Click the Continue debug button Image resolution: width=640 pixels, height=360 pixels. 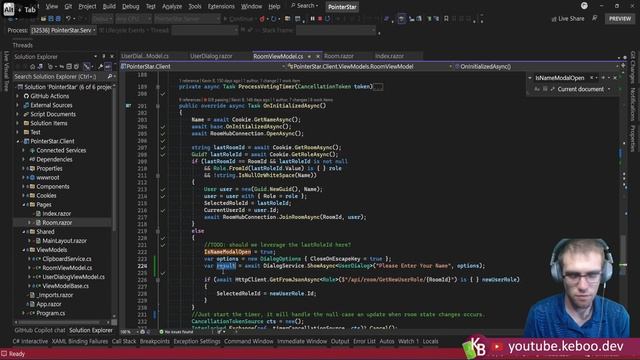click(238, 19)
